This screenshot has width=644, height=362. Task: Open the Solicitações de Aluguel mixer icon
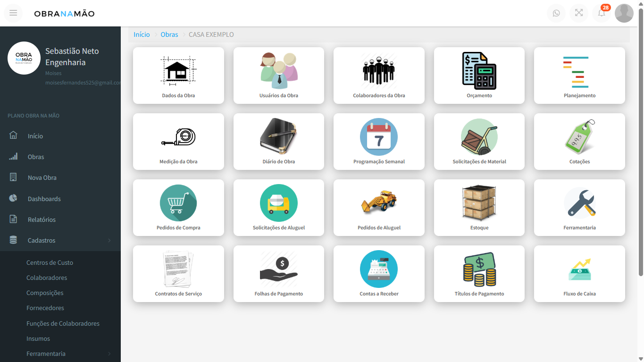279,203
